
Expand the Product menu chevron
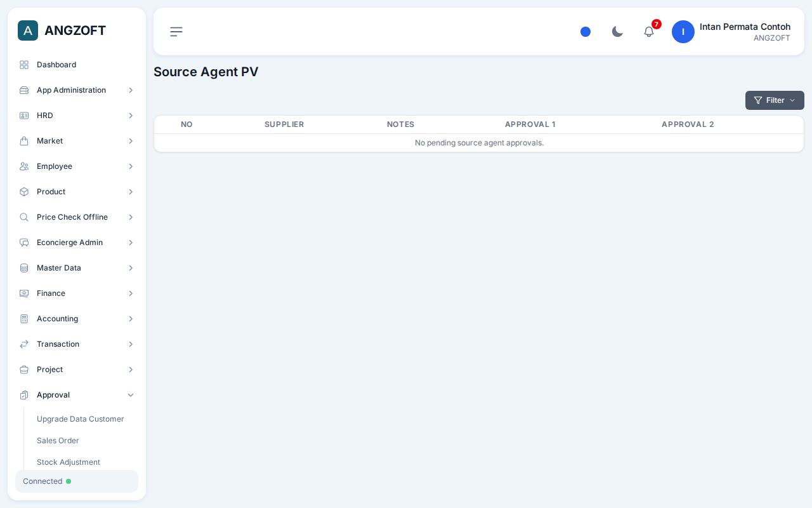coord(131,192)
